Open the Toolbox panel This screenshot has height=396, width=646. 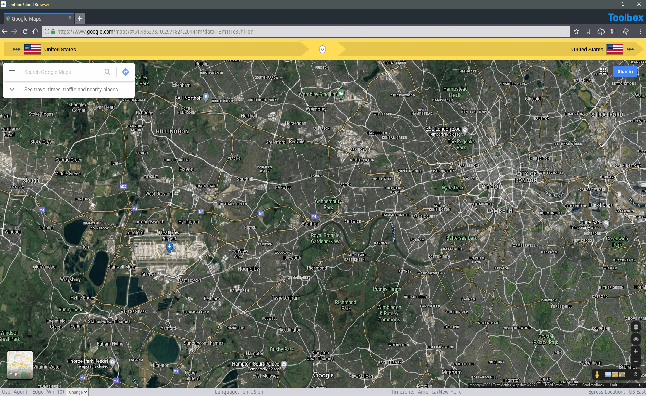pyautogui.click(x=625, y=18)
